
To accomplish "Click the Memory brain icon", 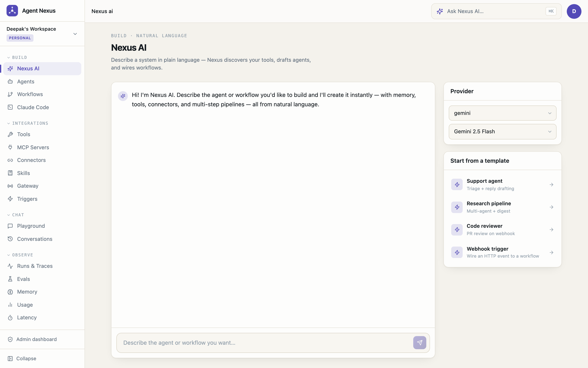I will (10, 292).
